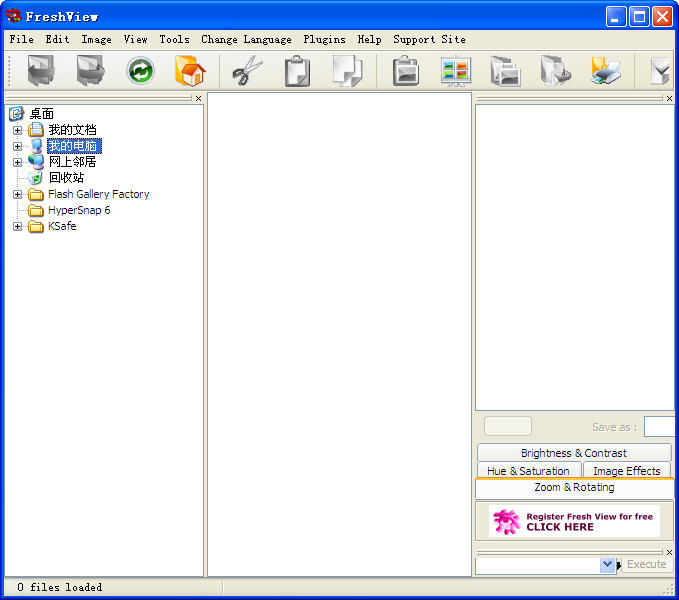Click the Register Fresh View banner link
This screenshot has width=679, height=600.
[574, 521]
